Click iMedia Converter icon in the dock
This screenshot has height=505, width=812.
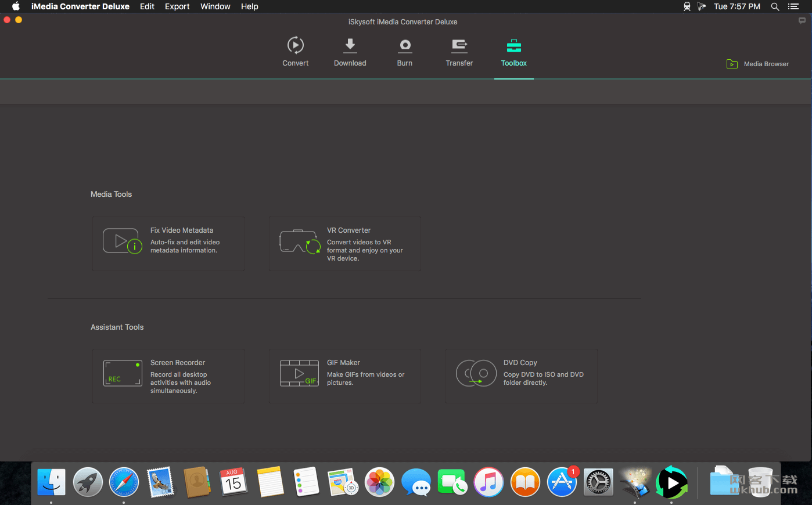click(671, 482)
